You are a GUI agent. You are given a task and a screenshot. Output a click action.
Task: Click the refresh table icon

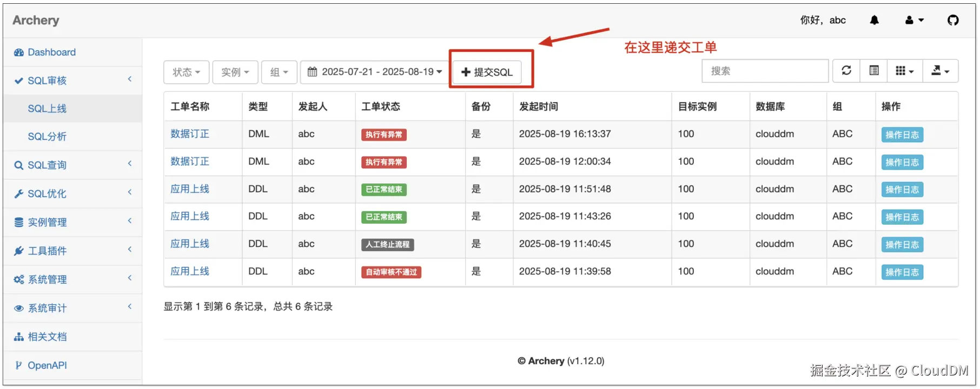[x=846, y=71]
